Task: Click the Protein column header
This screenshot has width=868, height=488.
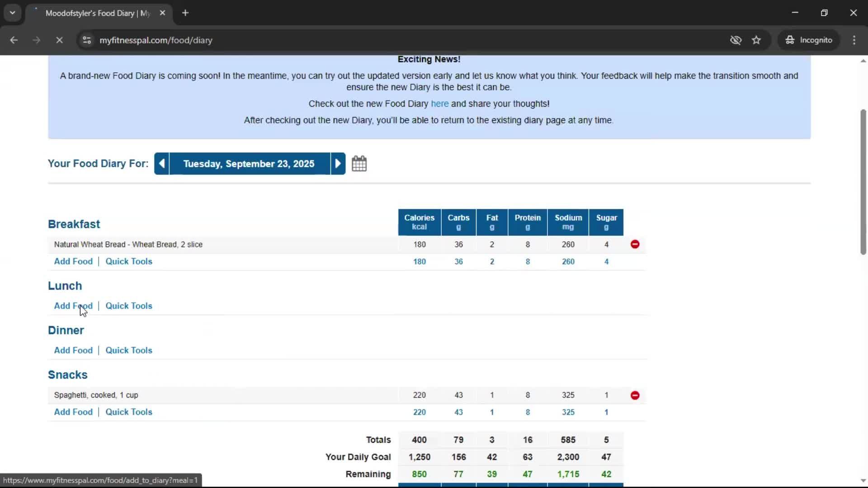Action: coord(528,222)
